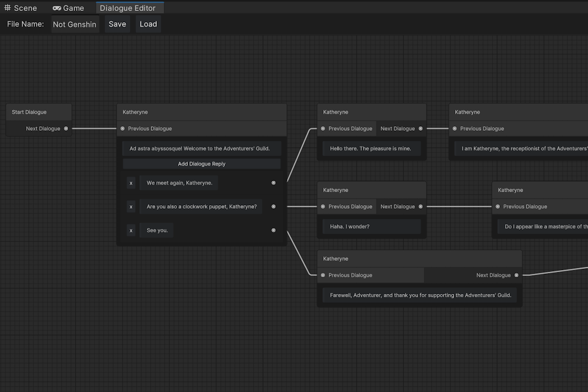Select the Dialogue Editor tab

tap(130, 8)
